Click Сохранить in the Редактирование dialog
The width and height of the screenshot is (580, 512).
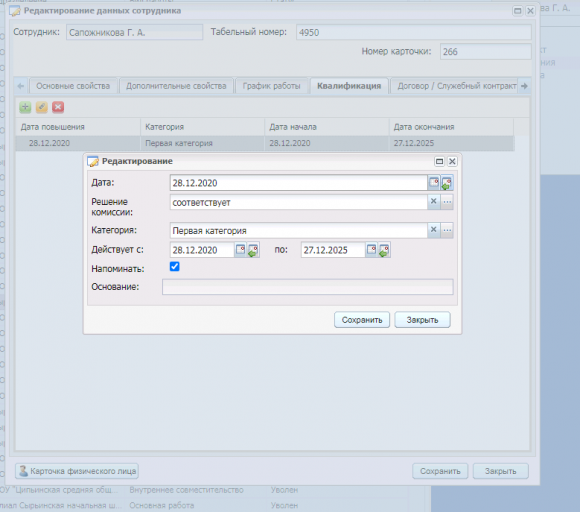362,320
